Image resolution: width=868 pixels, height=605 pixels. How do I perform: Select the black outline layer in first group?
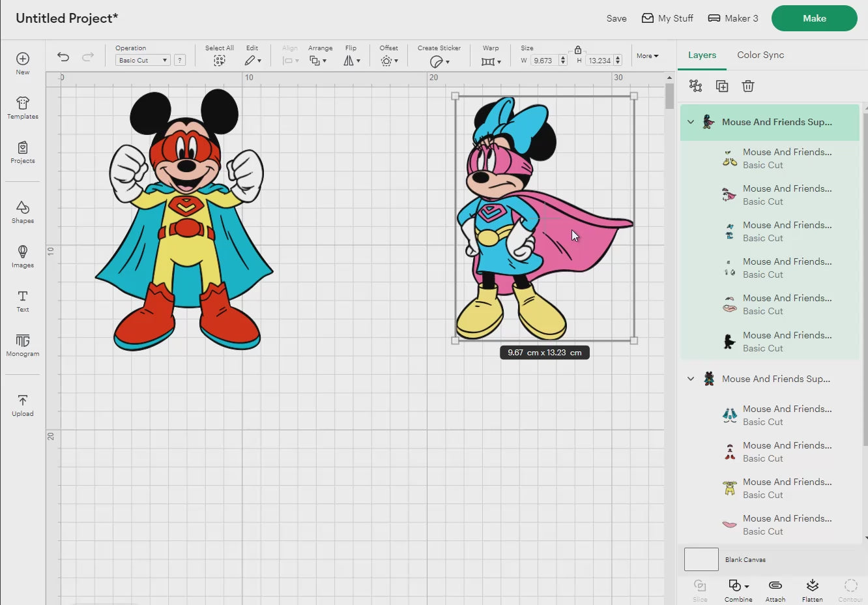[770, 342]
